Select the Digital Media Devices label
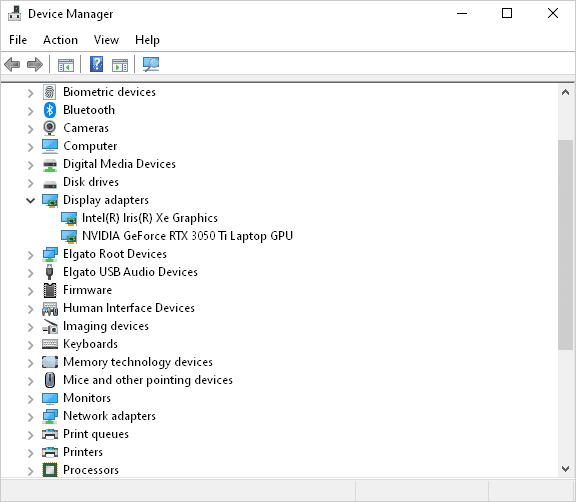Viewport: 576px width, 502px height. click(x=119, y=164)
